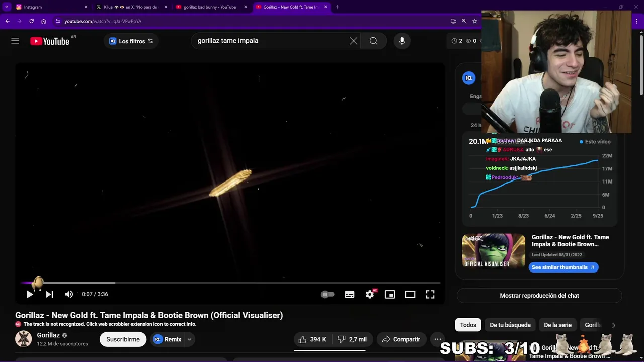Click See similar thumbnails link
The width and height of the screenshot is (644, 362).
(x=563, y=267)
